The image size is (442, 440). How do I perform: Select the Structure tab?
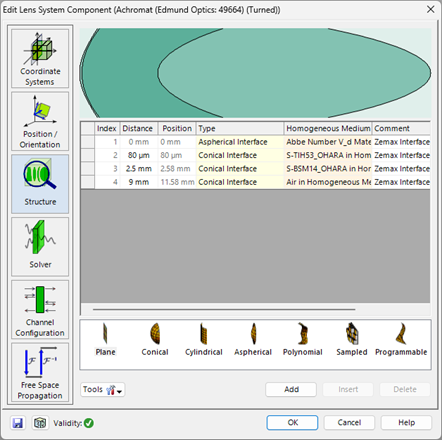(40, 184)
